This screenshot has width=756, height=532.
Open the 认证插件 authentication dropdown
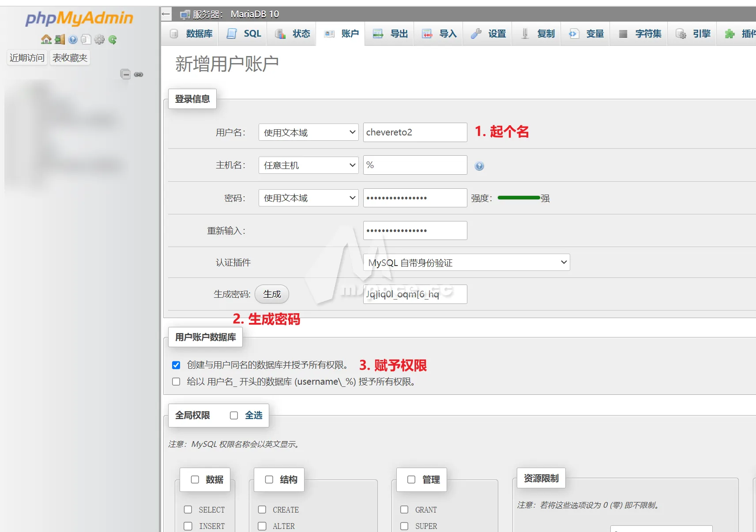466,262
